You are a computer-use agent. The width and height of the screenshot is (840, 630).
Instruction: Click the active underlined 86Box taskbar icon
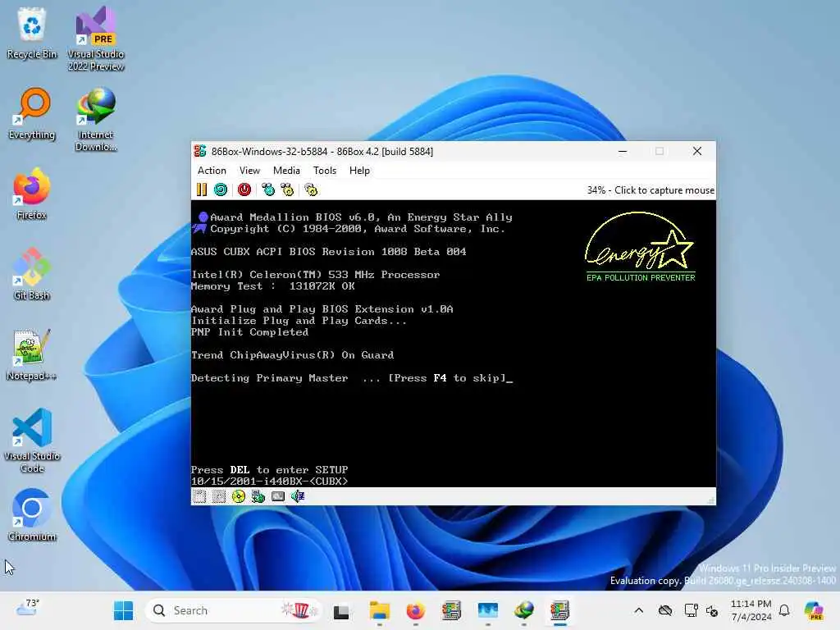(559, 610)
